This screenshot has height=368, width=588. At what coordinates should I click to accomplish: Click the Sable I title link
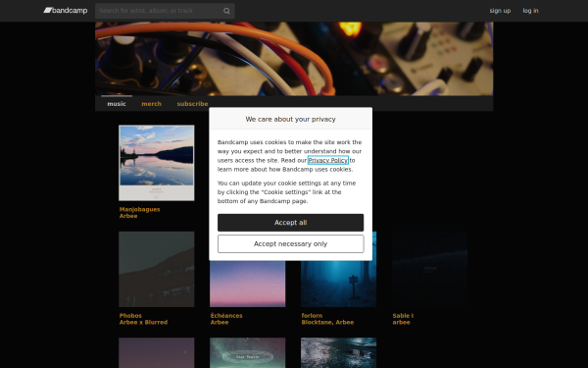(x=403, y=316)
